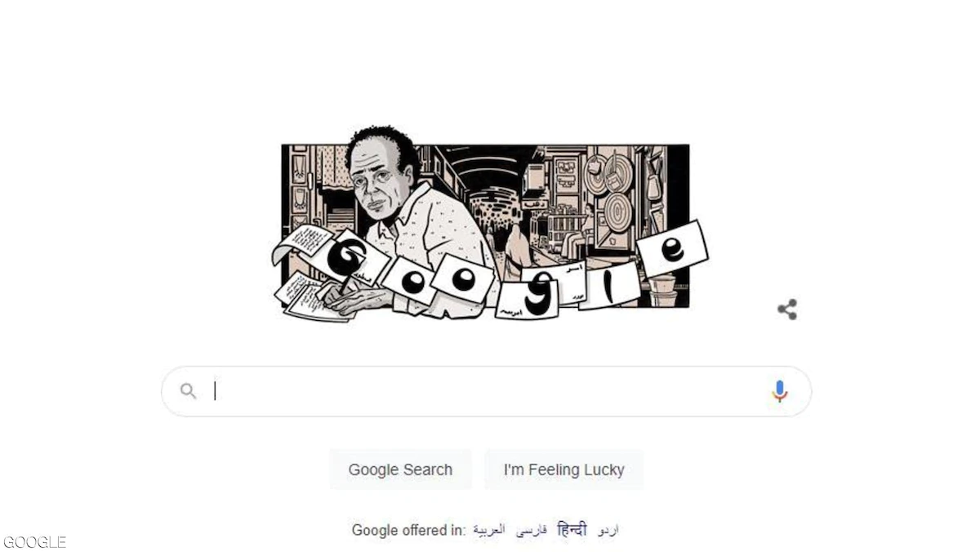Switch Google to فارسی language
980x552 pixels.
coord(532,530)
